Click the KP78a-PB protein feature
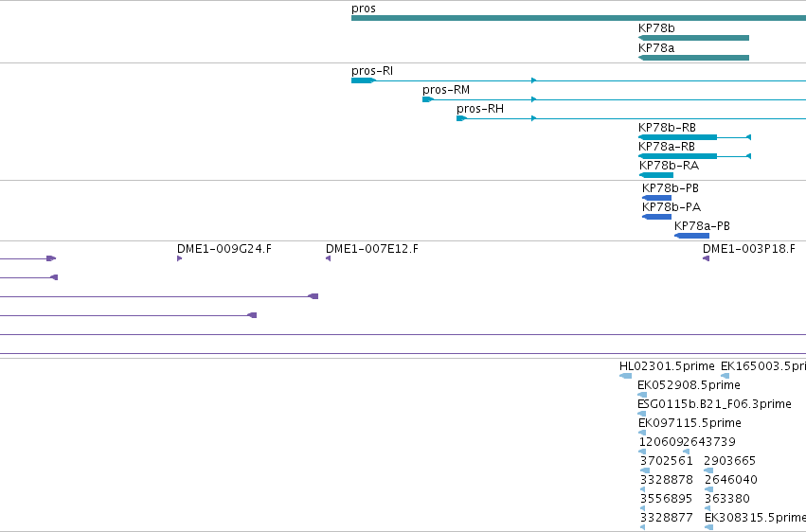The width and height of the screenshot is (806, 532). pos(691,236)
